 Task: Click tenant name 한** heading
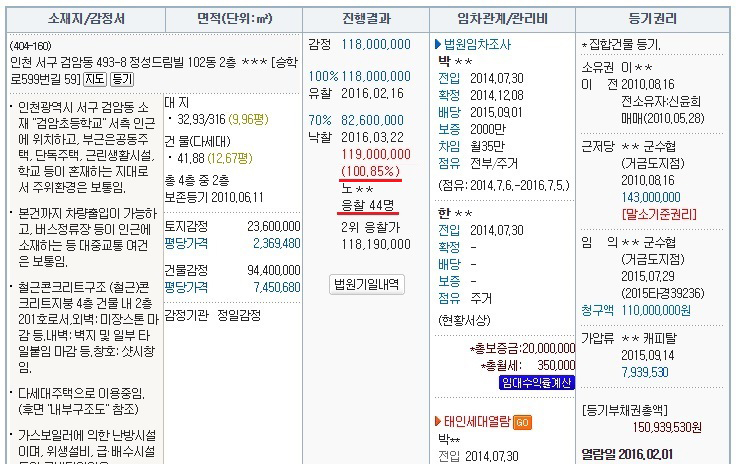tap(455, 213)
